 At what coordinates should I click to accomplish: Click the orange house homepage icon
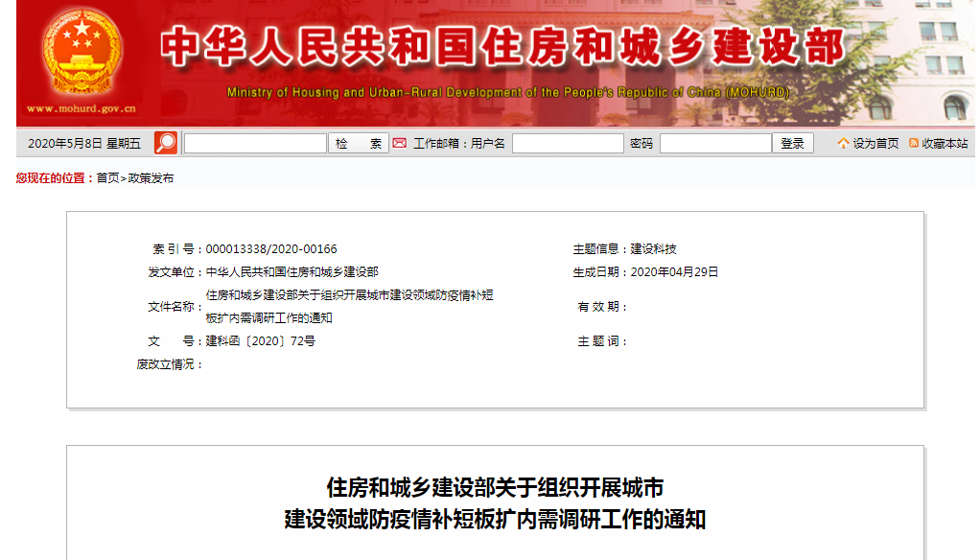[x=843, y=143]
